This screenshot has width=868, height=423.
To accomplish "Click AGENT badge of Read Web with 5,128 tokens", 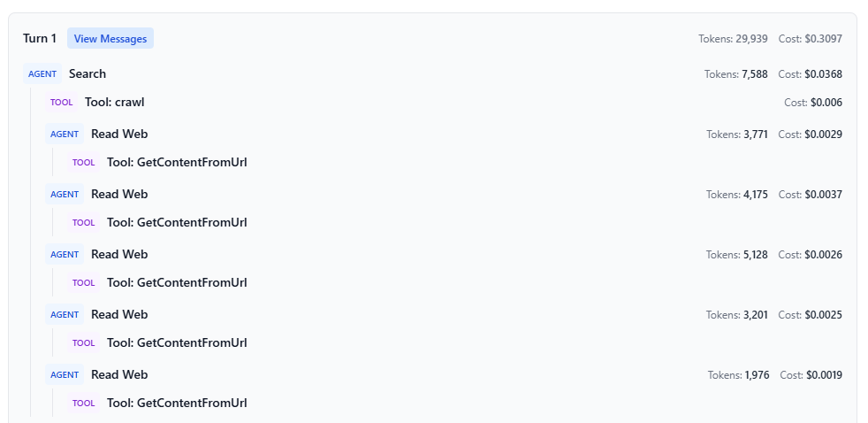I will (65, 255).
